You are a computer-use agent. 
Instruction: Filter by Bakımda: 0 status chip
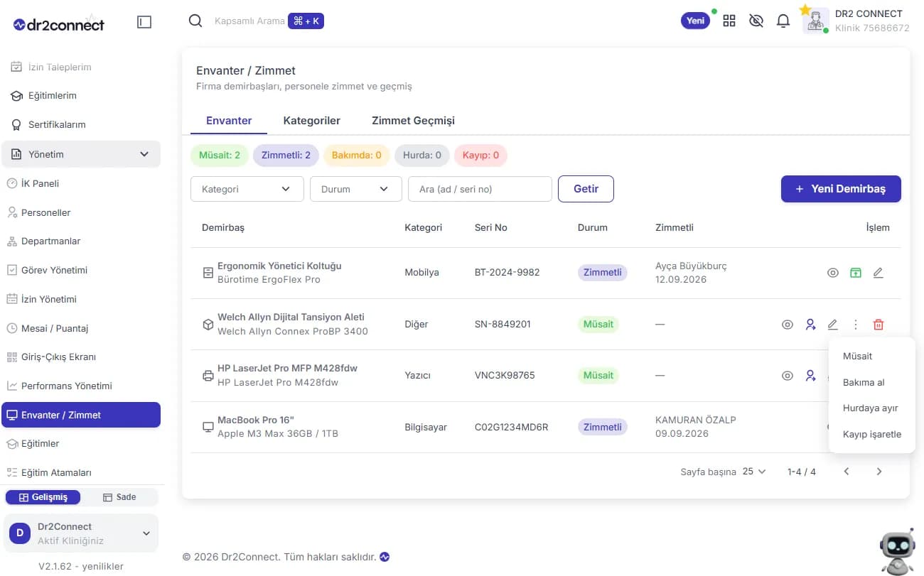356,155
